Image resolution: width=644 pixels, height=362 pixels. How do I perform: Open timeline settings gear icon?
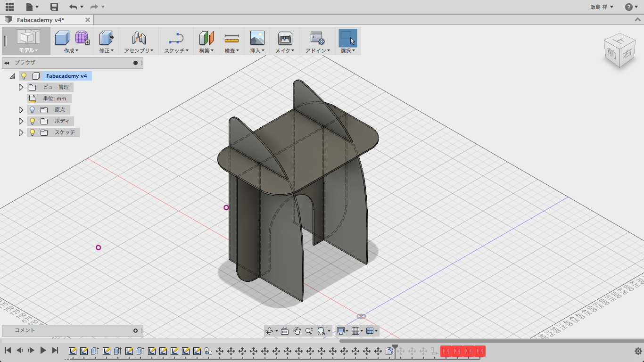638,351
